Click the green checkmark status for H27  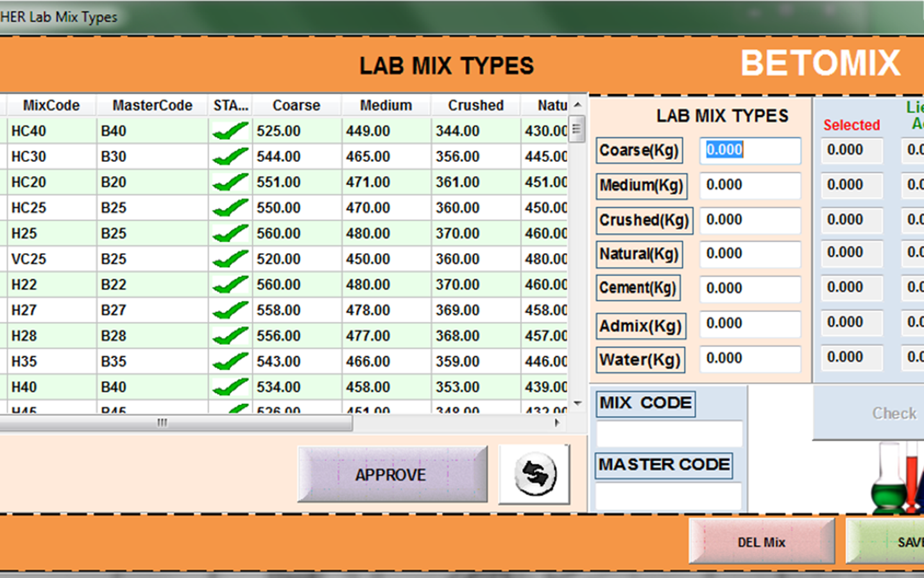(x=230, y=310)
